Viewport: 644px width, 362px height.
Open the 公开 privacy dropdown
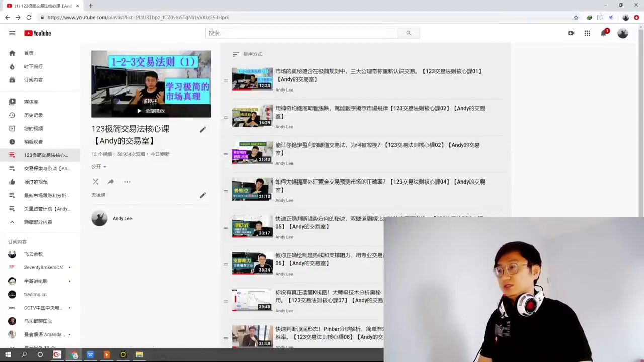coord(99,166)
